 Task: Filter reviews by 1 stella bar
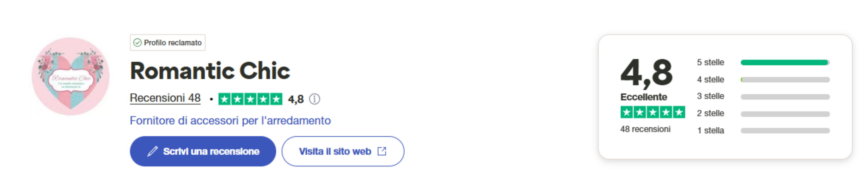tap(785, 131)
